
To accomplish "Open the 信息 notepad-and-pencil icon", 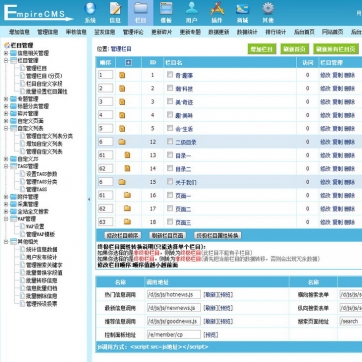I will 115,9.
